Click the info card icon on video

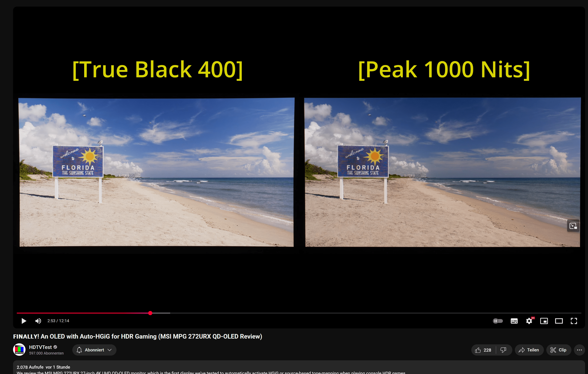(x=573, y=226)
